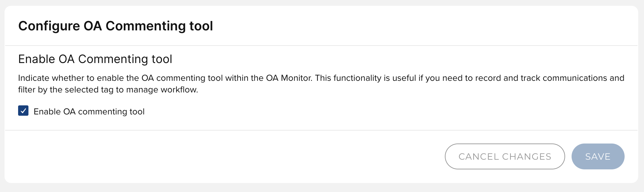
Task: Click the "Enable OA commenting tool" checkbox label
Action: point(89,112)
